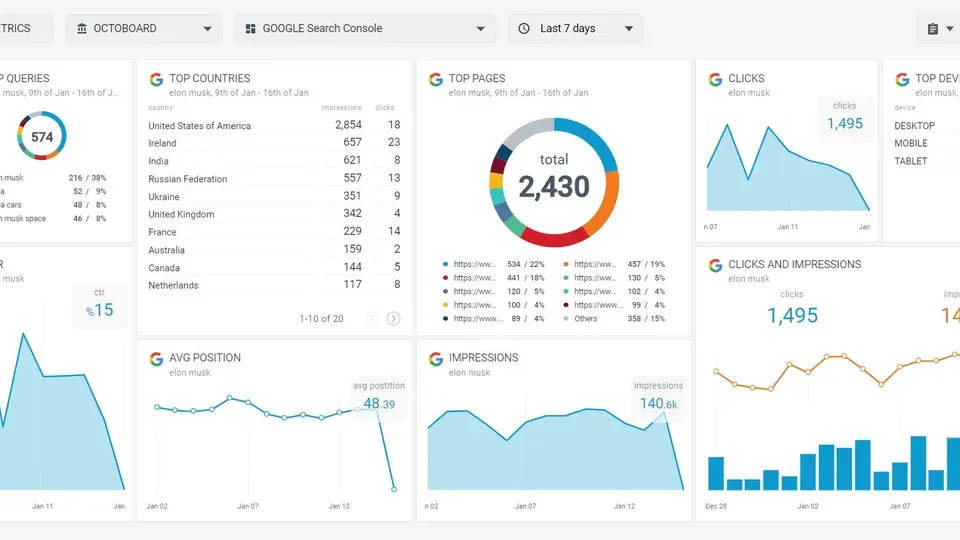Select the Netherlands country row

click(x=274, y=285)
